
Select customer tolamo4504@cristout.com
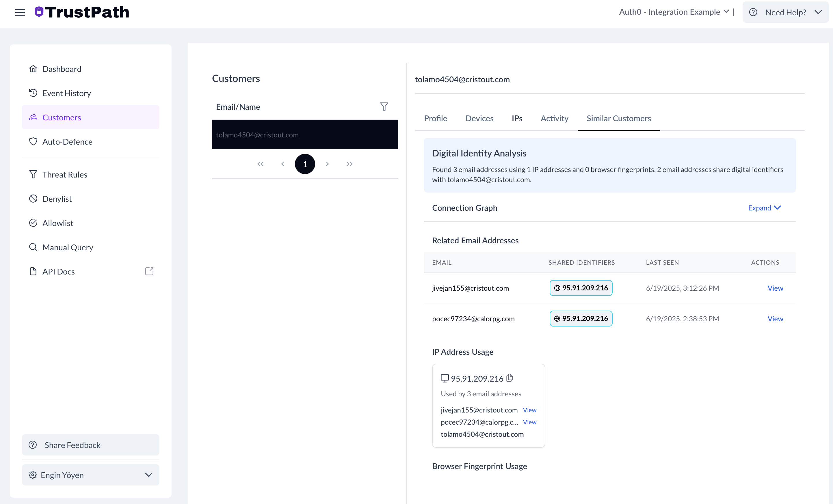coord(305,135)
